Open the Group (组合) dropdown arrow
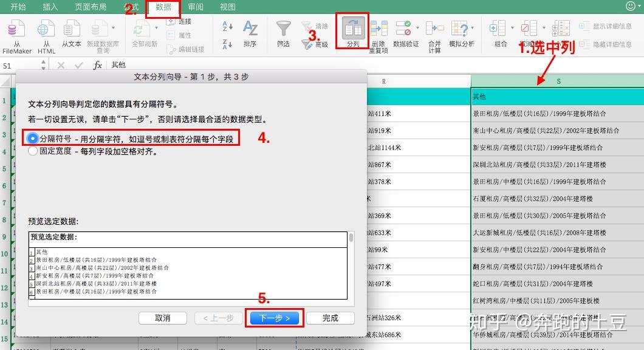This screenshot has width=644, height=350. [512, 28]
